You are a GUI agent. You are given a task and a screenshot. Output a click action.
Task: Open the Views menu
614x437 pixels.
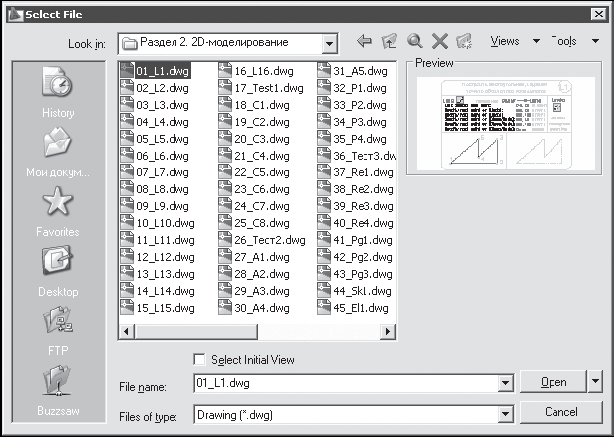[x=512, y=42]
